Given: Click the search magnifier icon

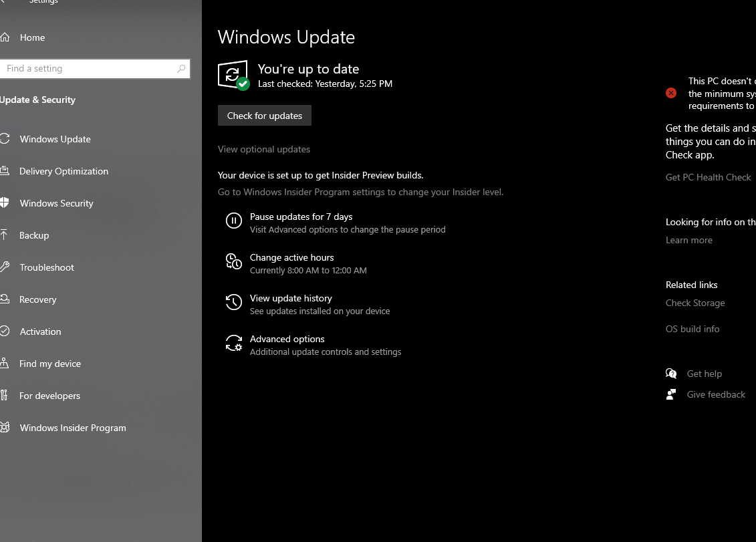Looking at the screenshot, I should point(180,68).
